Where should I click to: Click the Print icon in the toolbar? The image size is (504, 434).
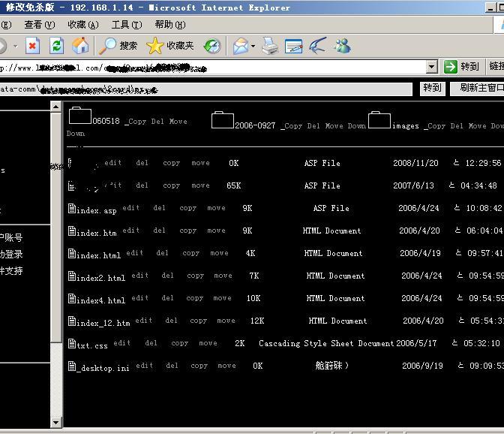pyautogui.click(x=270, y=46)
